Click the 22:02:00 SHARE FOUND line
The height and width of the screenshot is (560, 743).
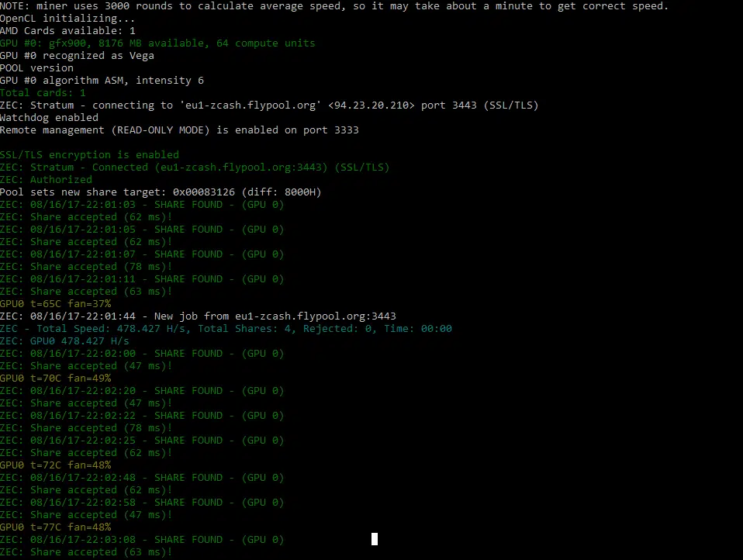(x=142, y=354)
